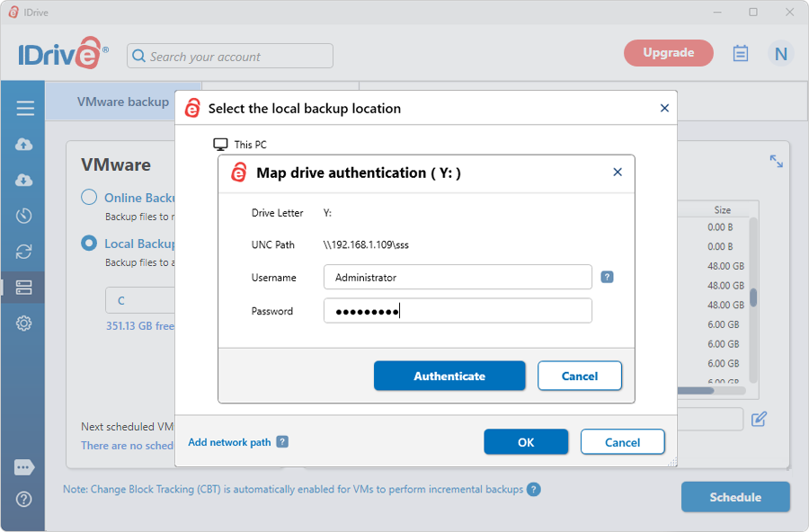Open the Server backup sidebar icon
The image size is (809, 532).
pyautogui.click(x=24, y=288)
